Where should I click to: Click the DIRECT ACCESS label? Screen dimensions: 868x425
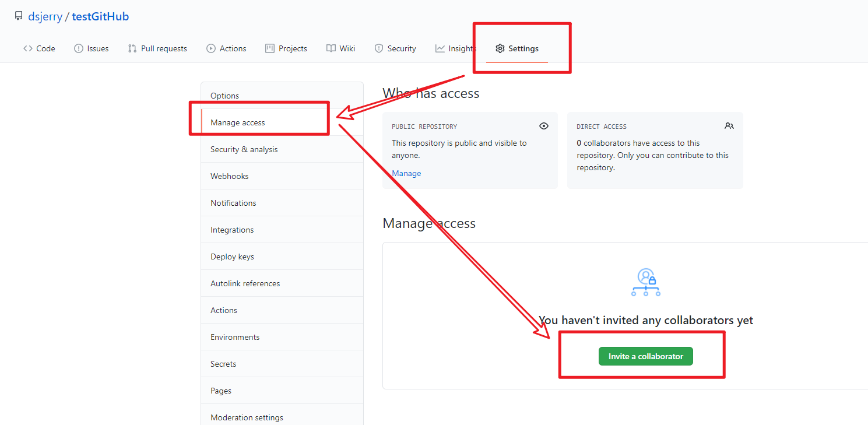click(x=602, y=127)
